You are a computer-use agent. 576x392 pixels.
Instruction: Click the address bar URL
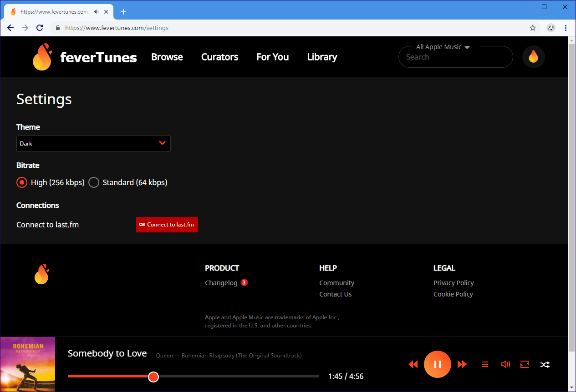(117, 28)
